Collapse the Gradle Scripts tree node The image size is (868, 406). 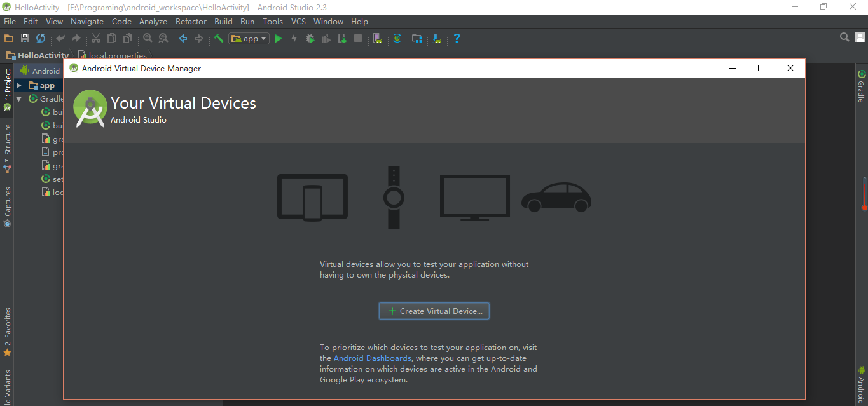(18, 98)
